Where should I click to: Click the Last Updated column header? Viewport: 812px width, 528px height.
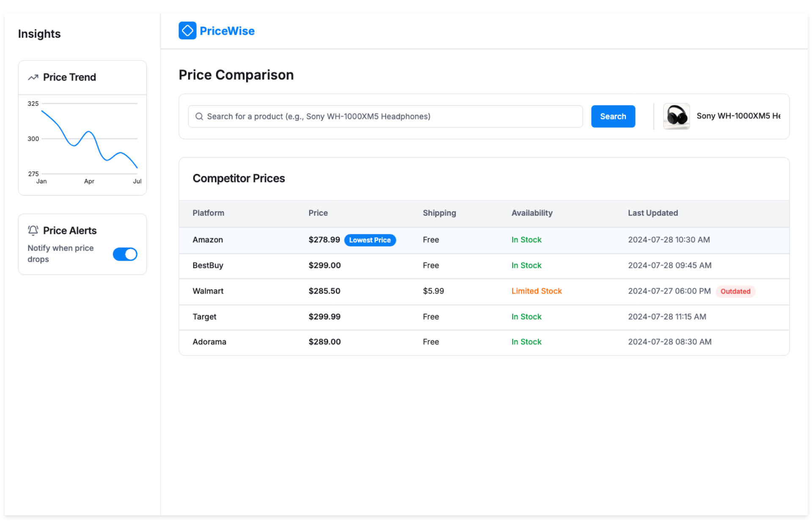(x=653, y=213)
